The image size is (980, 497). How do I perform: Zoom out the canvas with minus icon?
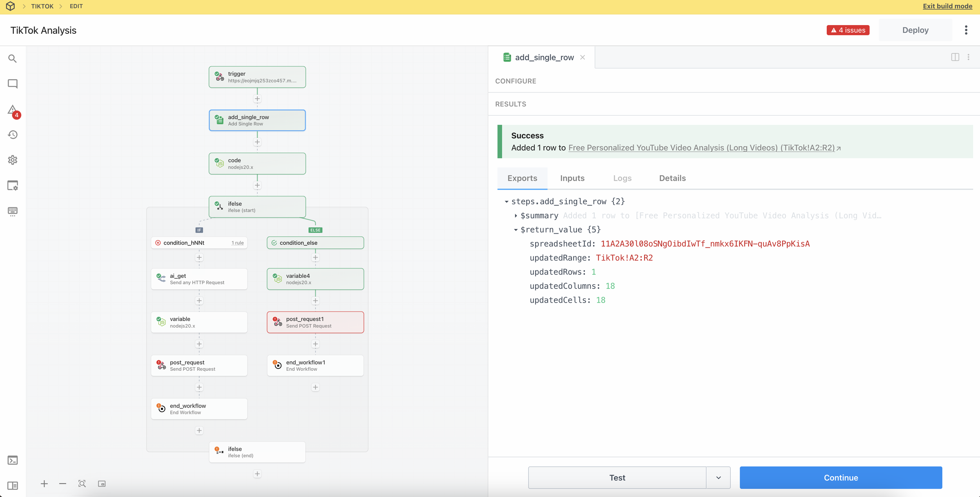pyautogui.click(x=63, y=484)
